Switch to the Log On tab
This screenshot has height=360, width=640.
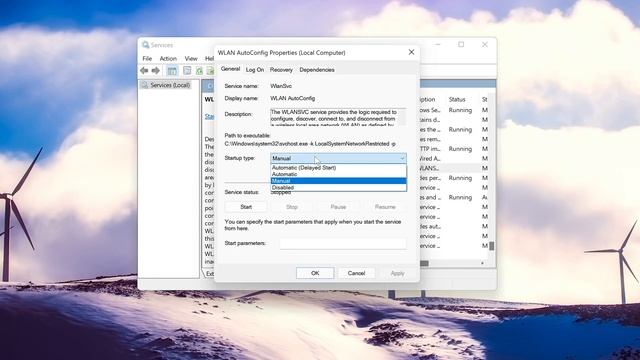tap(255, 70)
